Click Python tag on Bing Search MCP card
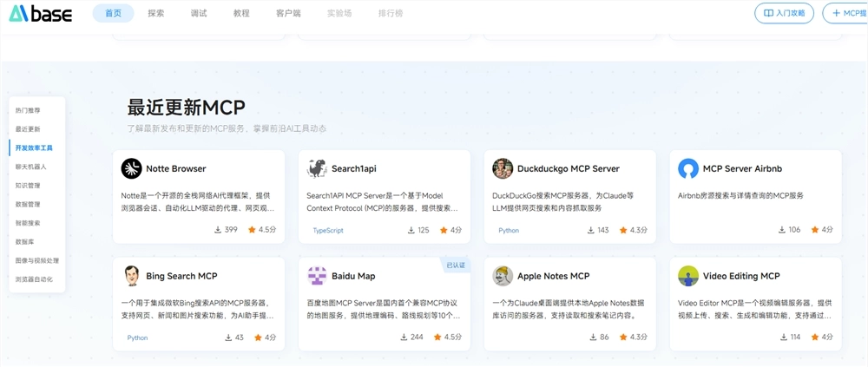Viewport: 868px width, 367px height. (137, 338)
